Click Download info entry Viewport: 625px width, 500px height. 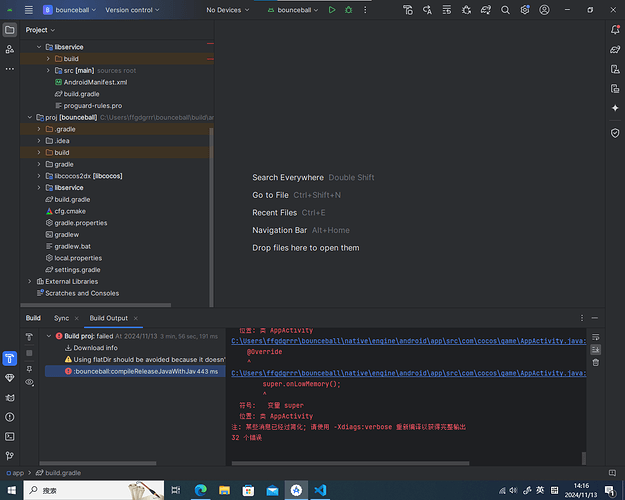pyautogui.click(x=91, y=348)
